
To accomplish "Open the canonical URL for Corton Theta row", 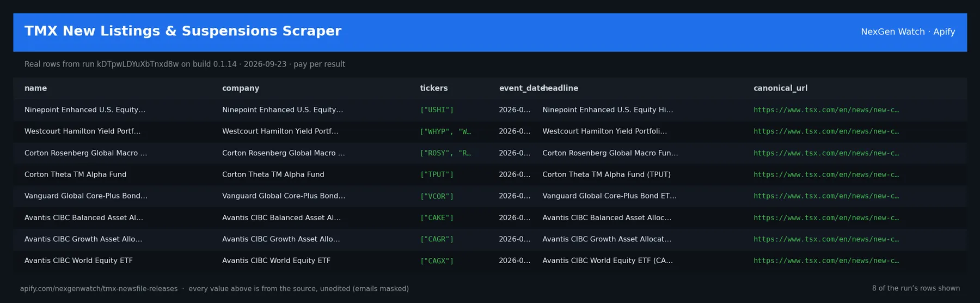I will pyautogui.click(x=826, y=174).
